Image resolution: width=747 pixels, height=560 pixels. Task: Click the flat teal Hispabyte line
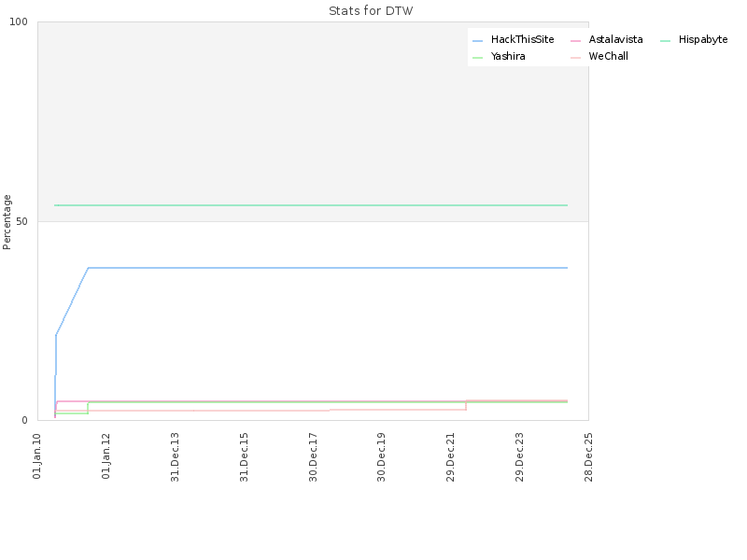pyautogui.click(x=311, y=205)
